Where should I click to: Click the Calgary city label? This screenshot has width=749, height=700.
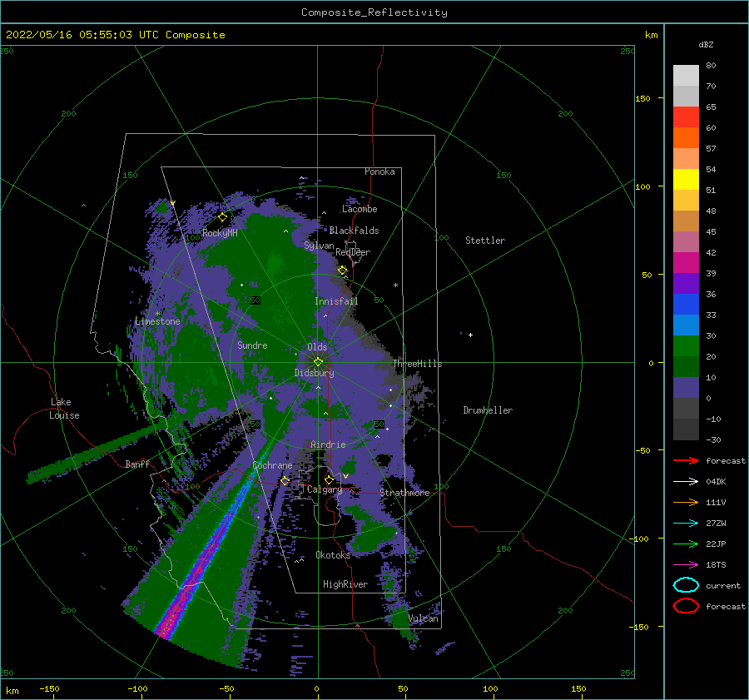pos(325,489)
